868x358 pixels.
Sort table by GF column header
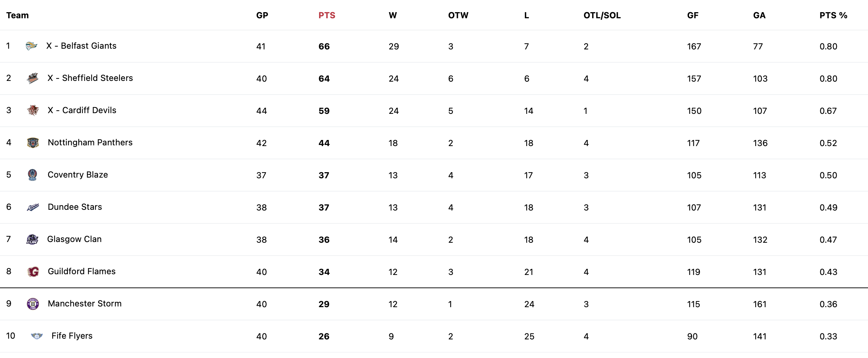coord(693,15)
